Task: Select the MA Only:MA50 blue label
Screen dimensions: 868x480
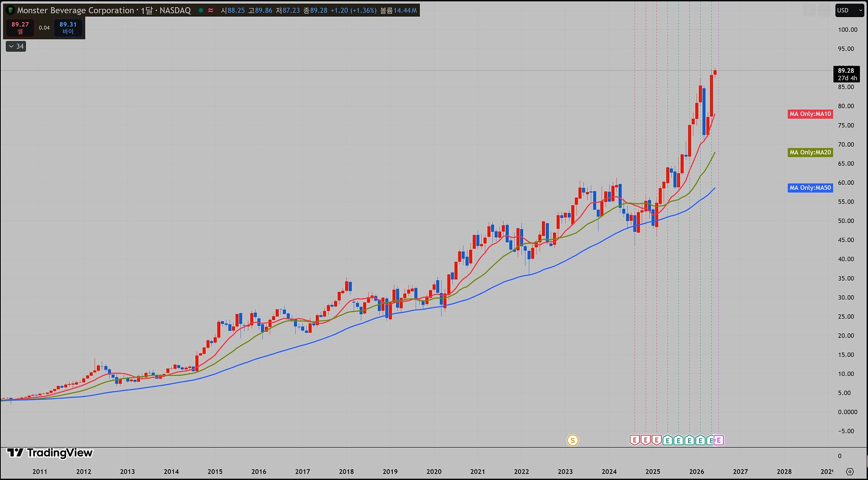Action: pos(810,188)
